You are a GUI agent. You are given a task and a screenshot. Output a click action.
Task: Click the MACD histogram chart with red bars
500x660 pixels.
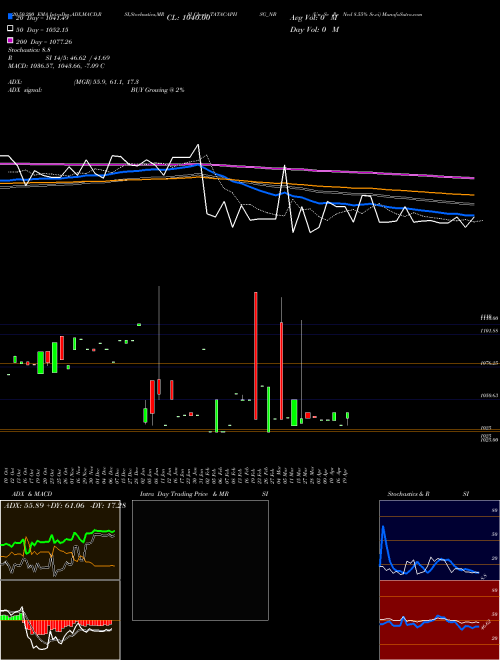coord(60,620)
